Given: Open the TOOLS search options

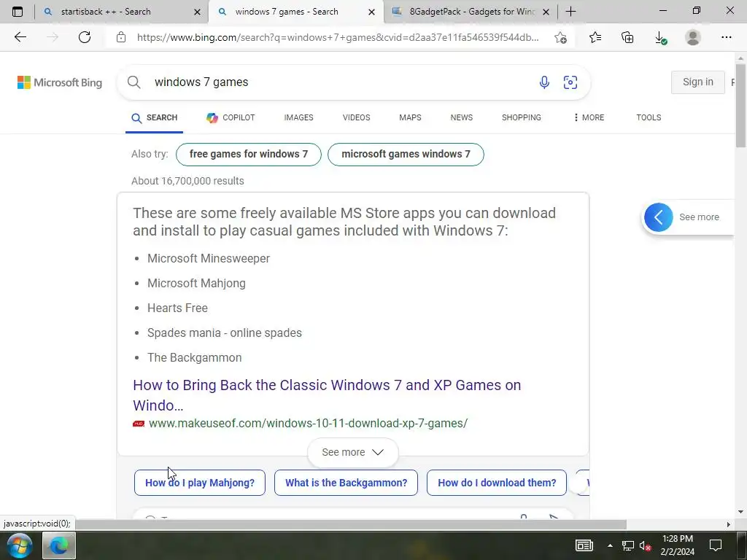Looking at the screenshot, I should (649, 117).
